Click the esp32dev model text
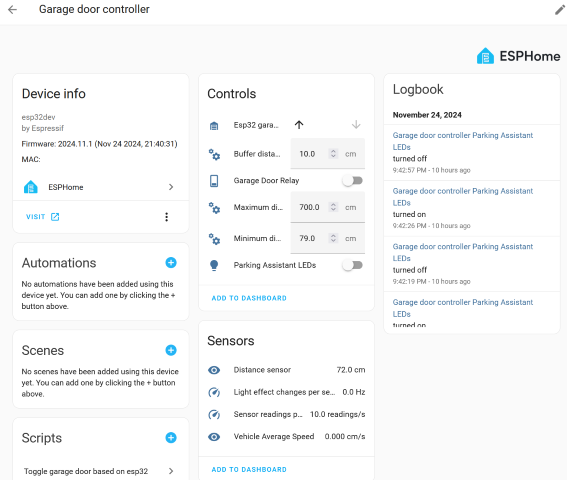Screen dimensions: 567x480 click(x=38, y=117)
